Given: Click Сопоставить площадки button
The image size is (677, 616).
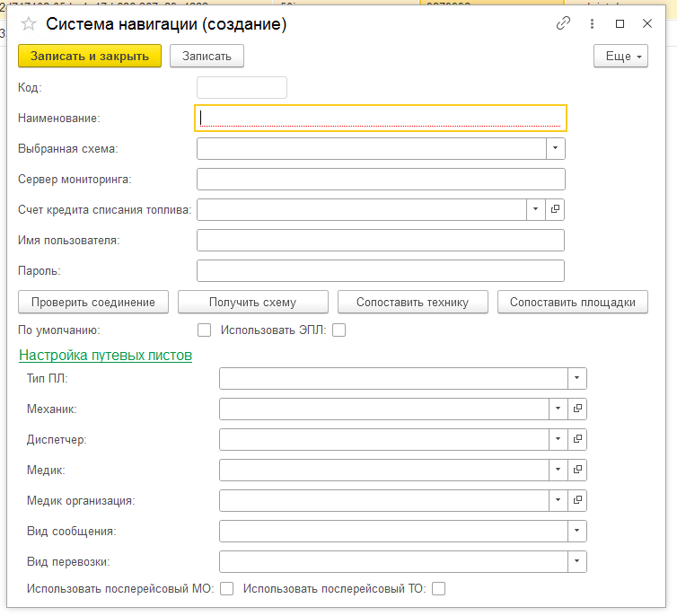Looking at the screenshot, I should pyautogui.click(x=573, y=303).
